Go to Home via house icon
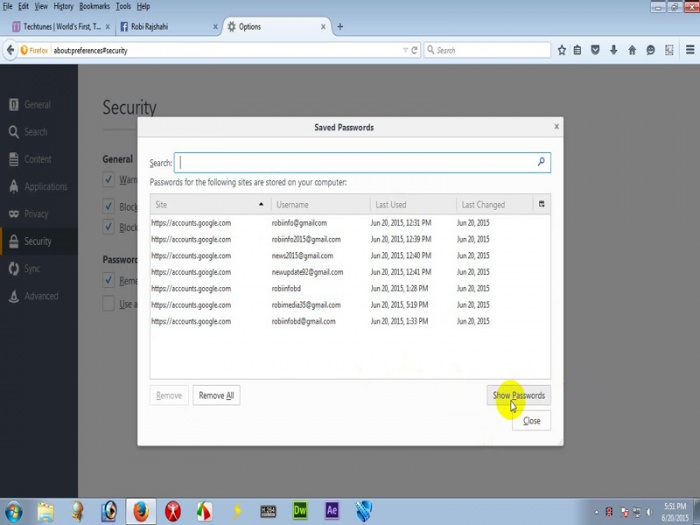 click(x=632, y=50)
